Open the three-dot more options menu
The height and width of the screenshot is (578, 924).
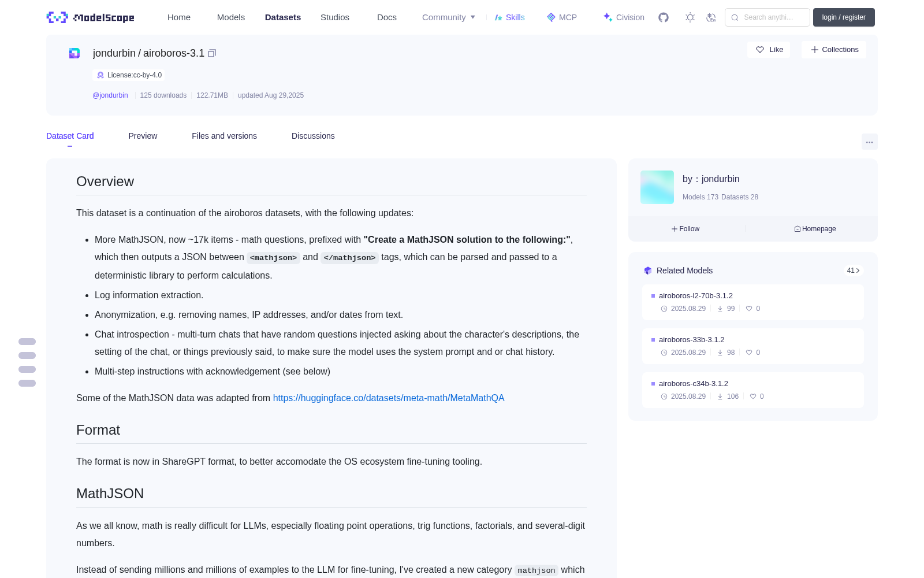click(x=870, y=142)
